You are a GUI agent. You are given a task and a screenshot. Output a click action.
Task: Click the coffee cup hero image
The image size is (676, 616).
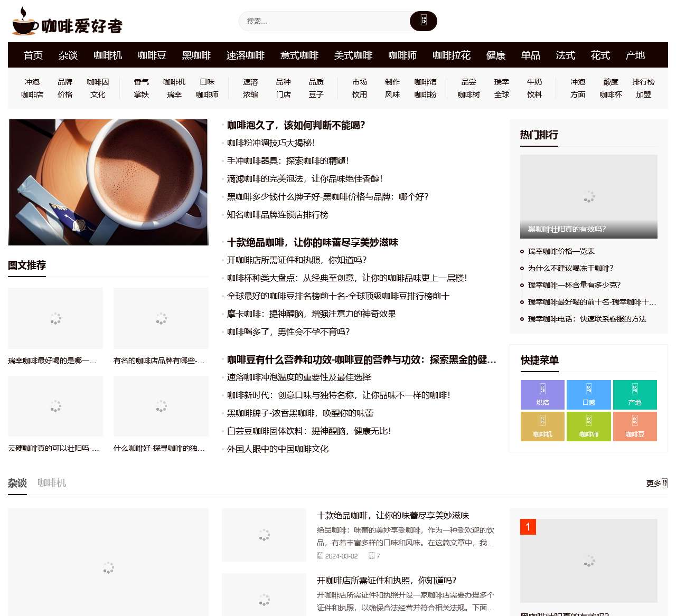click(x=108, y=182)
